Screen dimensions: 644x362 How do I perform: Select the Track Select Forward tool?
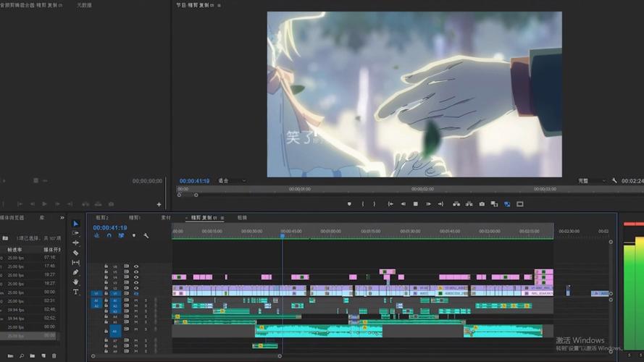point(75,233)
